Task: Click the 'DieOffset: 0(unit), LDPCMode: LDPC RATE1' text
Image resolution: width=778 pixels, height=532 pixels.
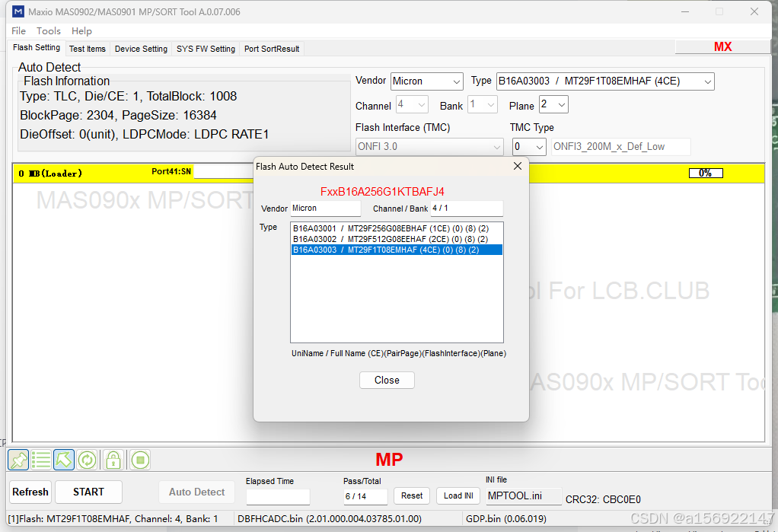Action: click(x=144, y=135)
